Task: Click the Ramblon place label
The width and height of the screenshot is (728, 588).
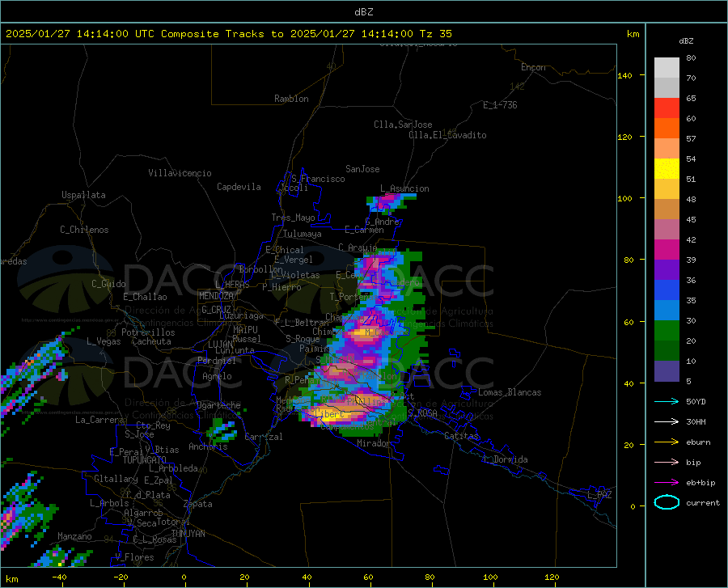Action: click(x=291, y=99)
